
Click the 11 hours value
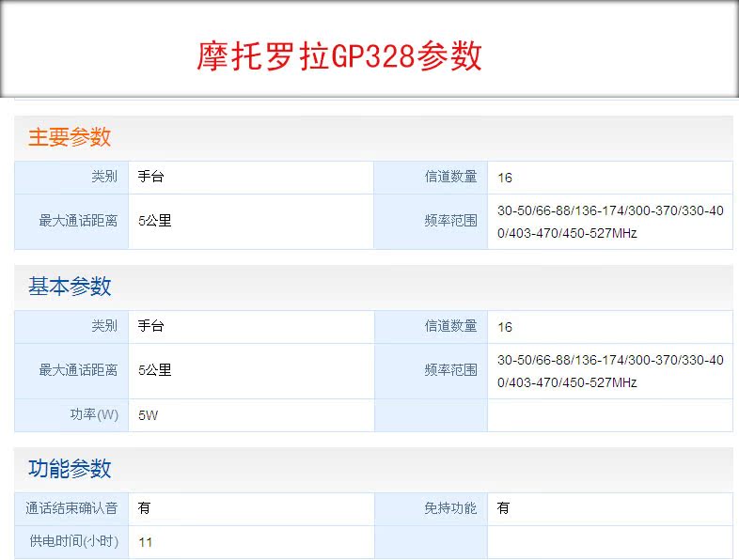[x=146, y=542]
